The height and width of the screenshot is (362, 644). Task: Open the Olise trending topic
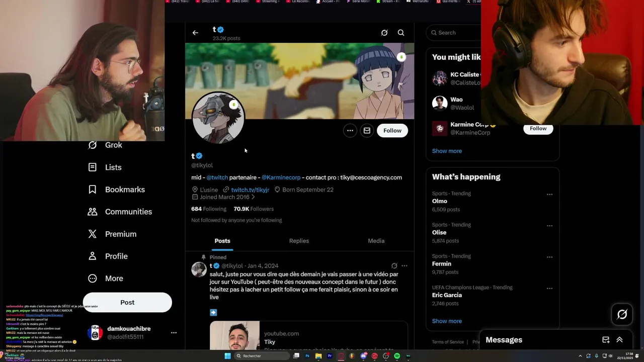pyautogui.click(x=439, y=233)
